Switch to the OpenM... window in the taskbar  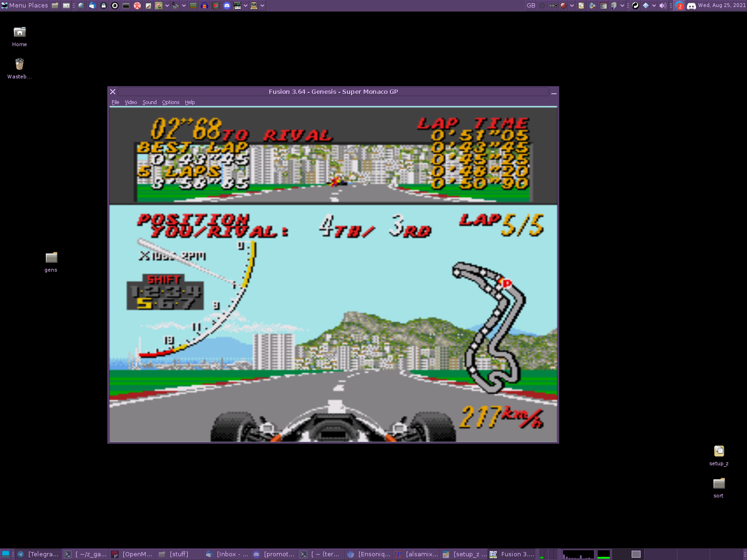tap(133, 554)
